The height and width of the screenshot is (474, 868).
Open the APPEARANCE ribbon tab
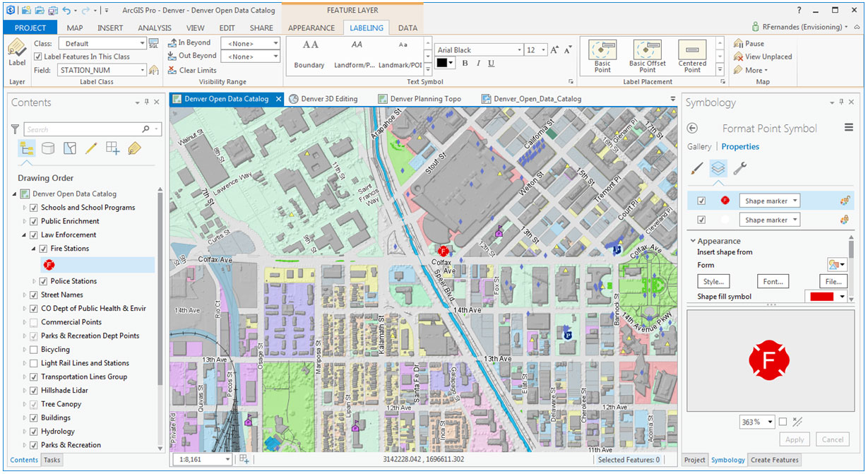click(311, 28)
